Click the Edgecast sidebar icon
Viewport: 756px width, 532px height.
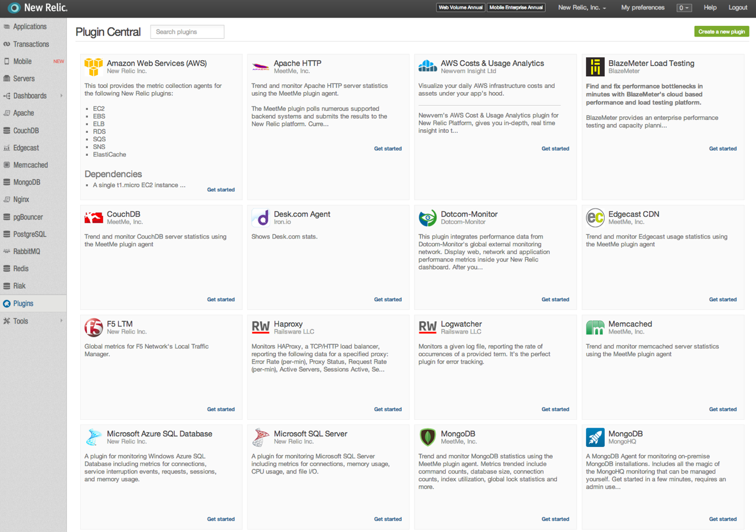(6, 148)
